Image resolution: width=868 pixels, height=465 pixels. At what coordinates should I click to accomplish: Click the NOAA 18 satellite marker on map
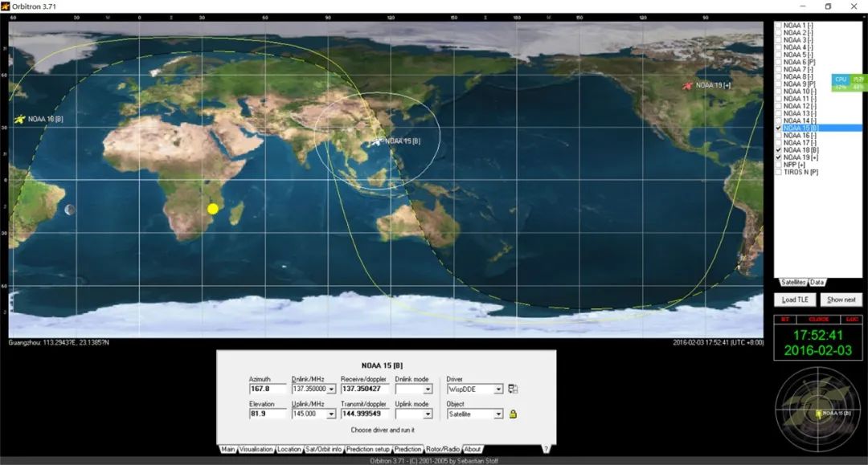[x=20, y=119]
